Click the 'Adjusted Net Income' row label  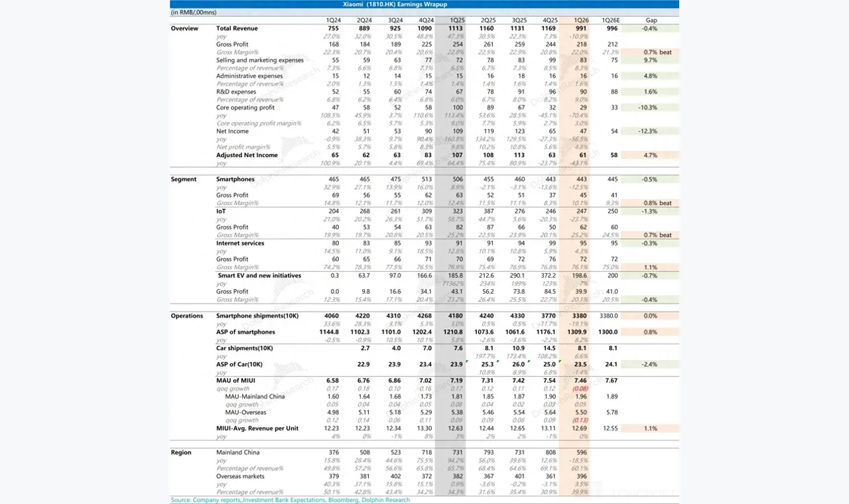[x=245, y=155]
